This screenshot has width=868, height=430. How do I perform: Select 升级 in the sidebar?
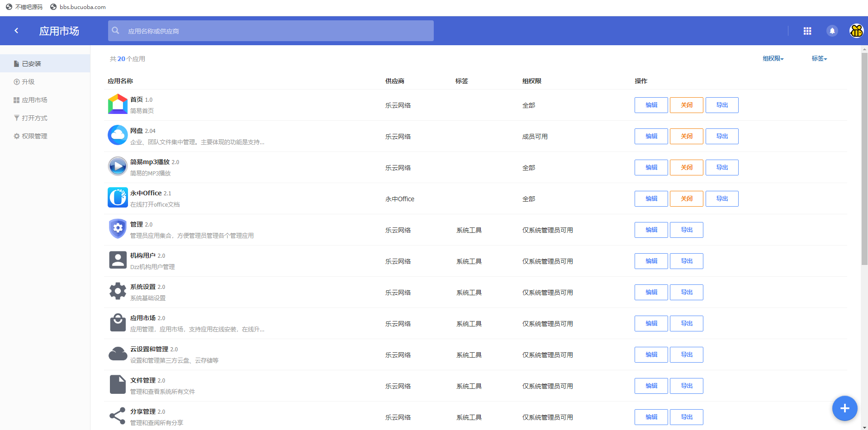[x=28, y=82]
